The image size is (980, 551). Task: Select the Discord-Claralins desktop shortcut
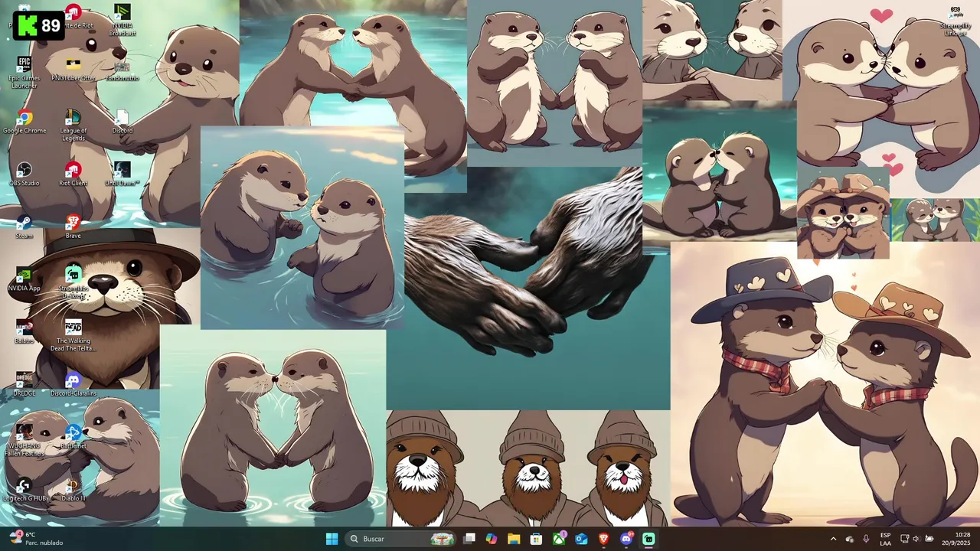pyautogui.click(x=73, y=385)
